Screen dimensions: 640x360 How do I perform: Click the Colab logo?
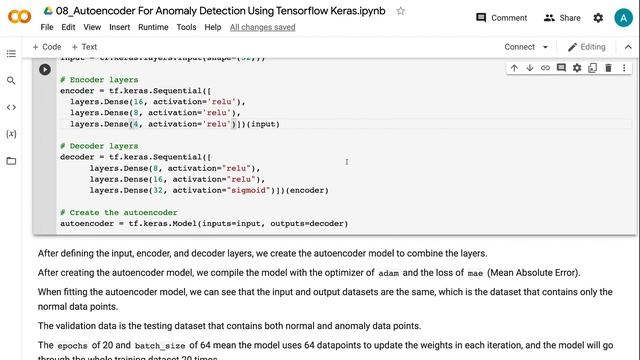19,17
